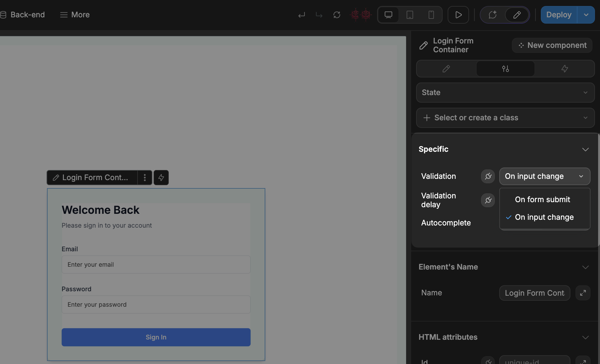Toggle binding plug icon for Validation delay
This screenshot has width=600, height=364.
tap(488, 200)
